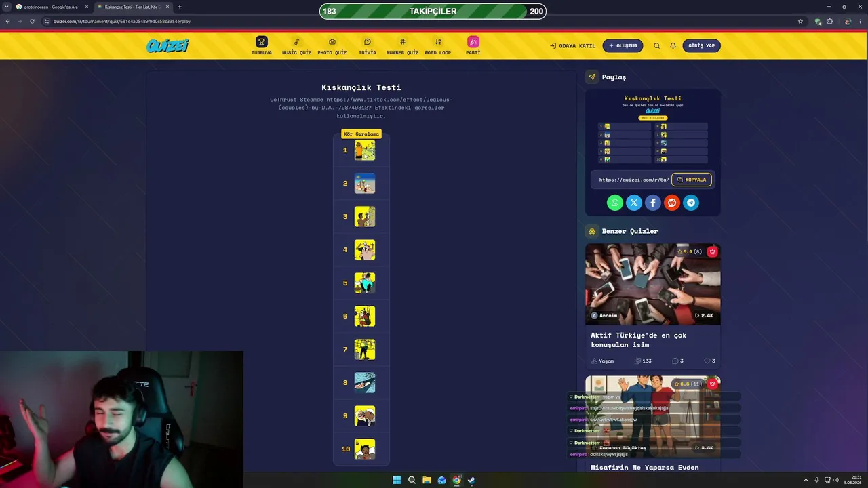Select the image ranked 9
Viewport: 868px width, 488px height.
coord(365,416)
